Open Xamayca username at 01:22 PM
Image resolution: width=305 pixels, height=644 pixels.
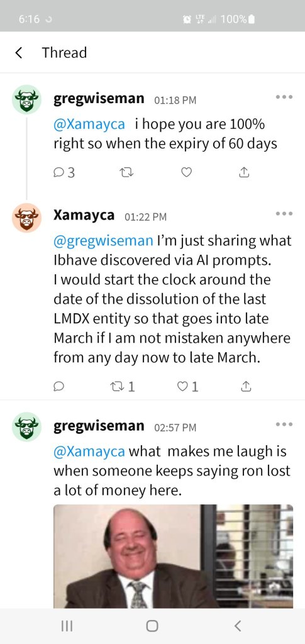click(x=84, y=215)
